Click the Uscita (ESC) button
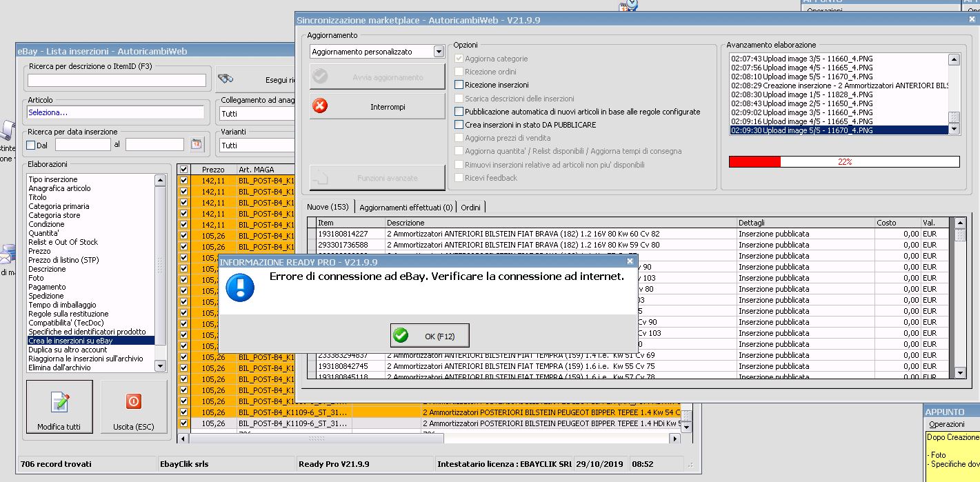Screen dimensions: 980x482 (134, 407)
